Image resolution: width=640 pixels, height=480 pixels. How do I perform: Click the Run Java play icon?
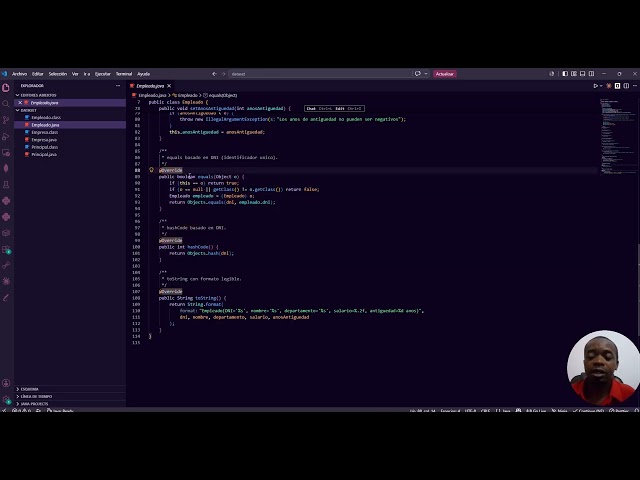tap(596, 86)
